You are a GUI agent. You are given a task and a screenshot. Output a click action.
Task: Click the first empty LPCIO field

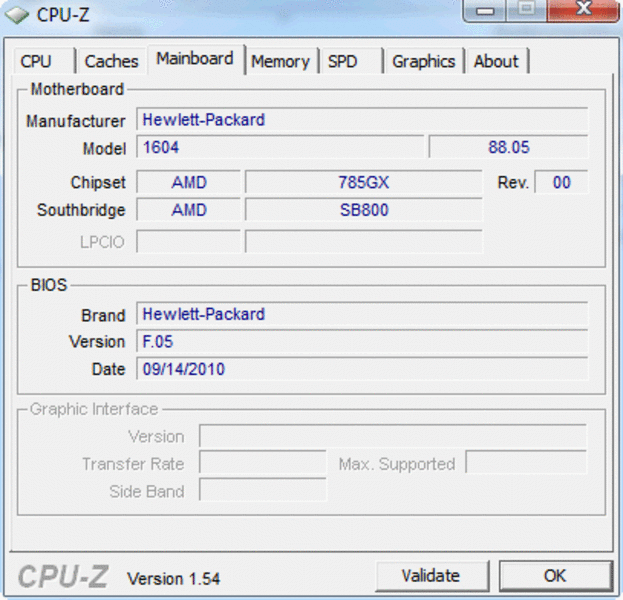pos(189,241)
